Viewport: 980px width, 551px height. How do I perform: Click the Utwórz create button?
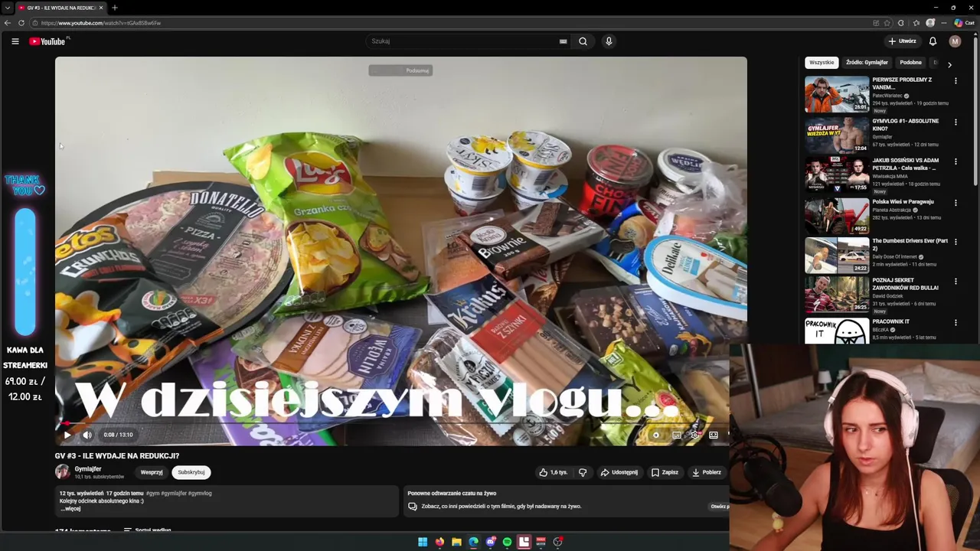pyautogui.click(x=902, y=41)
